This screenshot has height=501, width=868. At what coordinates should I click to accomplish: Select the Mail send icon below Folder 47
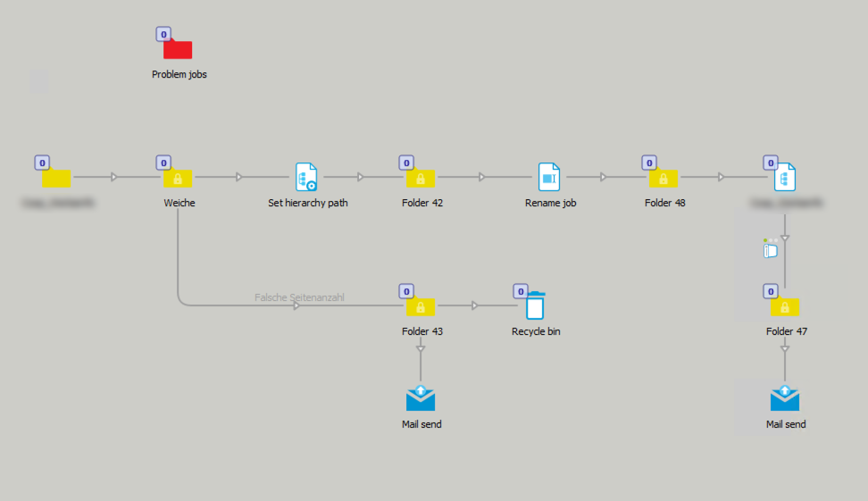(785, 398)
